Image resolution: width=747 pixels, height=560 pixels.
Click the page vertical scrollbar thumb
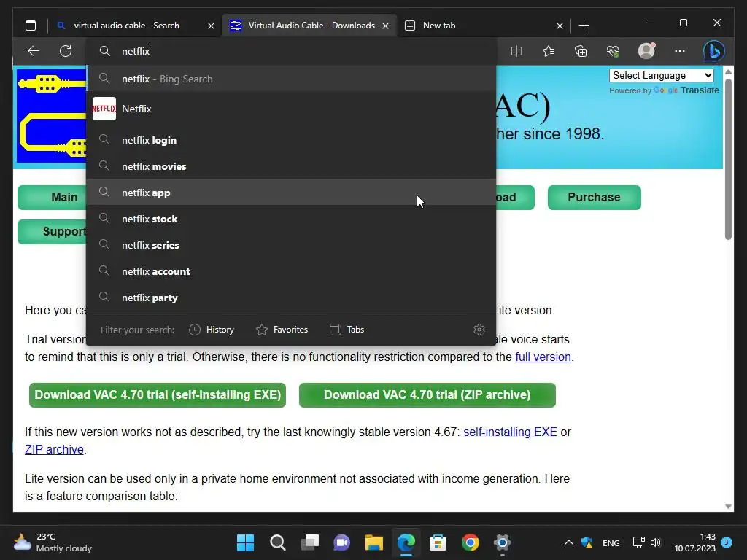(x=728, y=158)
